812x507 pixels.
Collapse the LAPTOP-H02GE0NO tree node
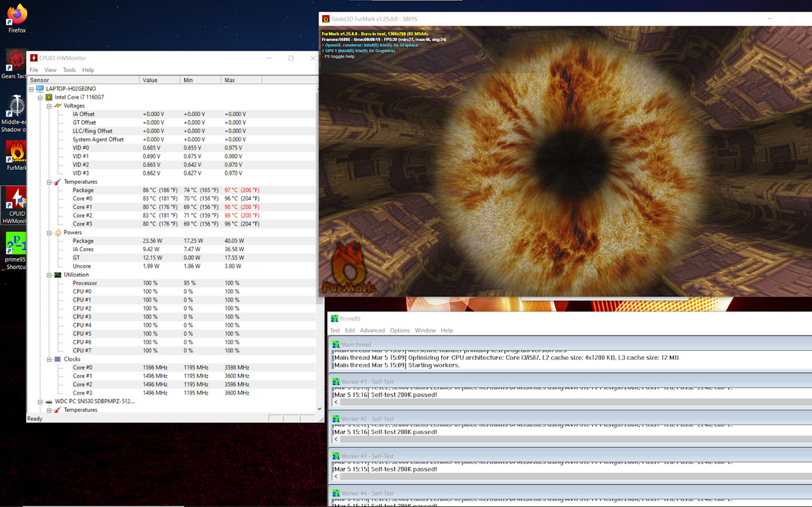31,89
